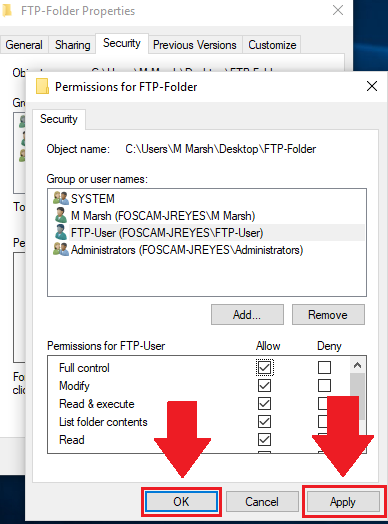The image size is (388, 524).
Task: Toggle Allow checkbox for Full control
Action: tap(264, 368)
